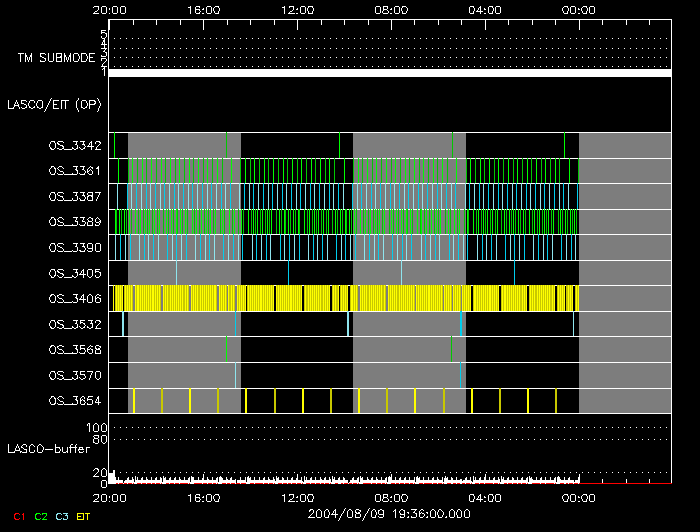This screenshot has height=532, width=700.
Task: Click the green C2 legend entry
Action: tap(40, 515)
